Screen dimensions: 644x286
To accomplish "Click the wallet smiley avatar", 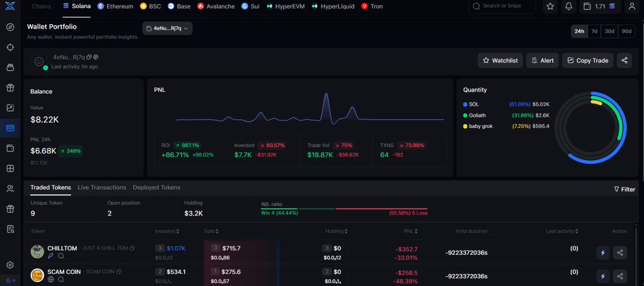I will [x=39, y=62].
